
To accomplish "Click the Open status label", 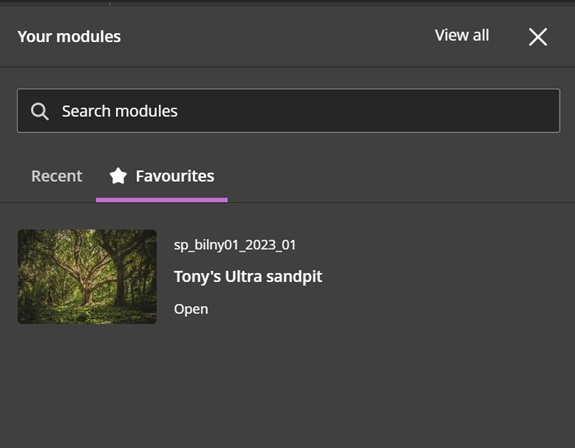I will pyautogui.click(x=191, y=309).
